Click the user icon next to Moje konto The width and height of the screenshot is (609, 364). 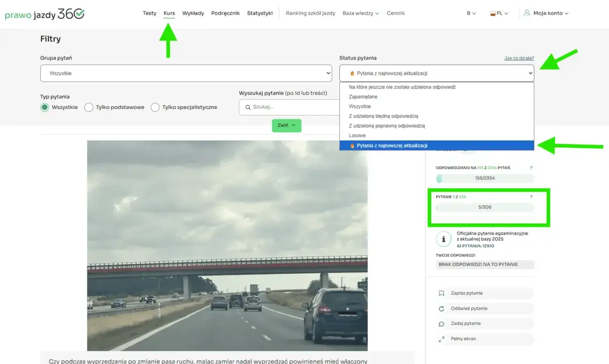526,13
